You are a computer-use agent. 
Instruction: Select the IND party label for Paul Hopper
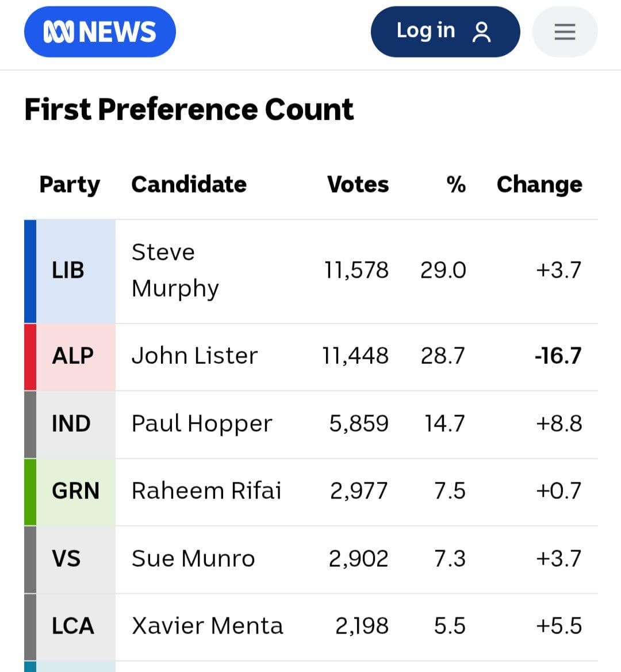point(72,423)
